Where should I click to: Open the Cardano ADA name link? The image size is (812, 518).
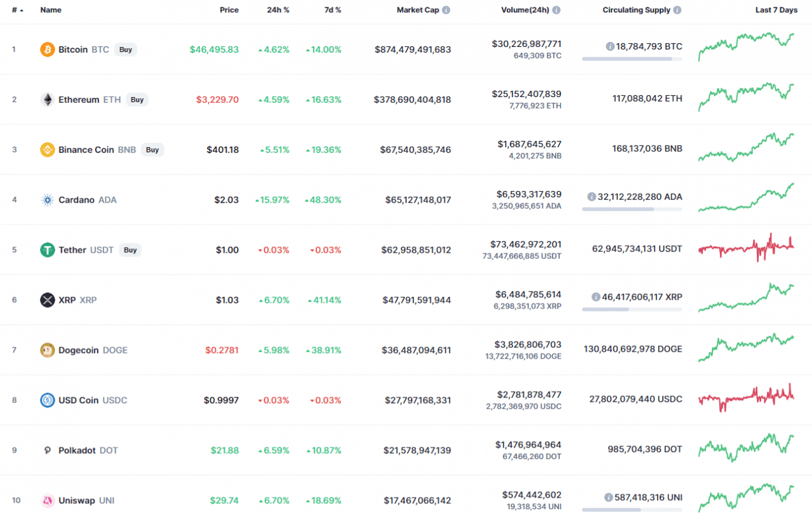pos(88,200)
